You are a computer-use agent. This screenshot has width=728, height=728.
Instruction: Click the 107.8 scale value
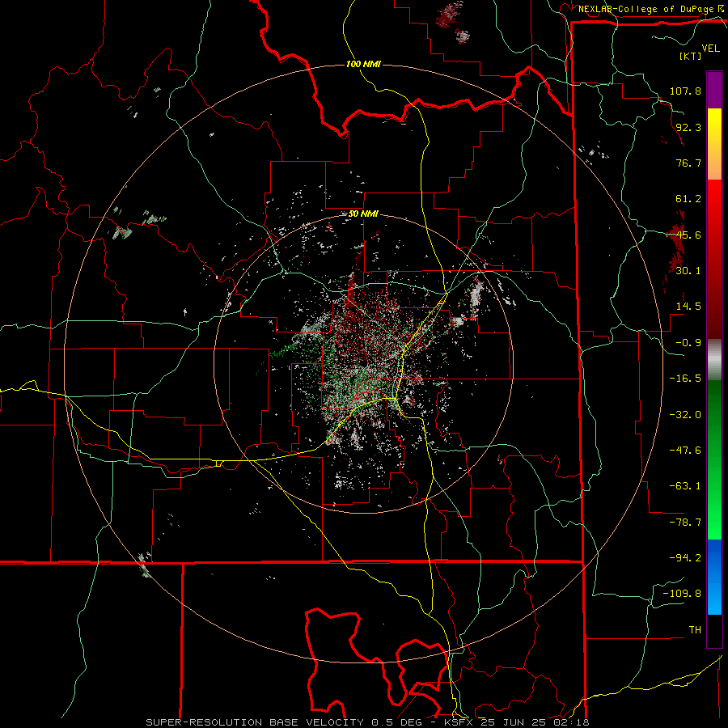coord(685,91)
